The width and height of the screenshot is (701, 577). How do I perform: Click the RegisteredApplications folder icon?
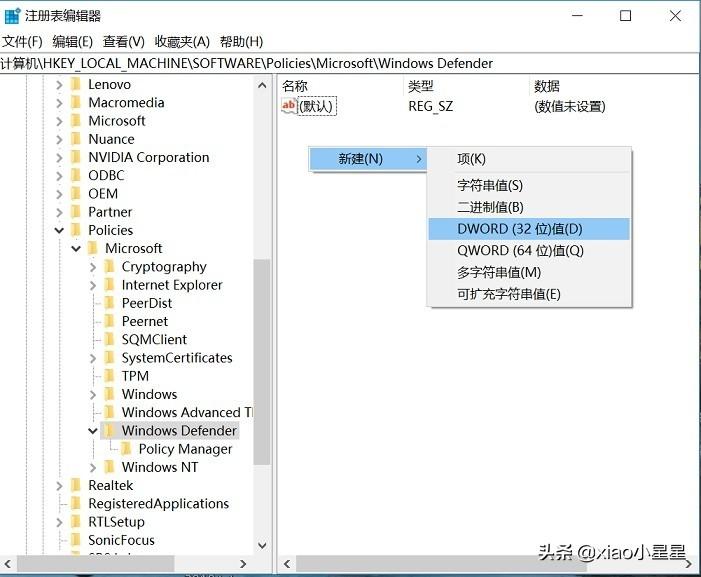tap(76, 504)
